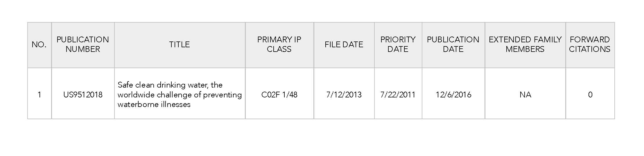Viewport: 644px width, 156px height.
Task: Click the NO. column header
Action: (39, 44)
